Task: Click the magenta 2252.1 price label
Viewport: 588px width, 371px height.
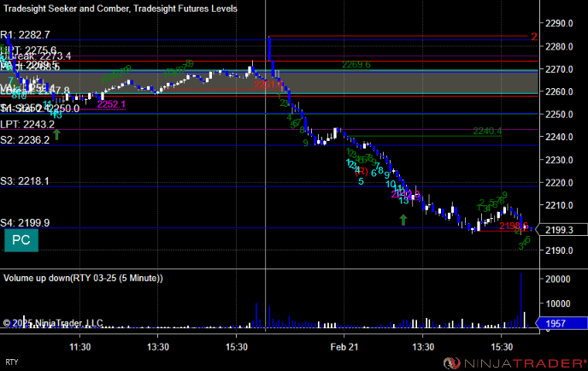Action: pyautogui.click(x=111, y=104)
